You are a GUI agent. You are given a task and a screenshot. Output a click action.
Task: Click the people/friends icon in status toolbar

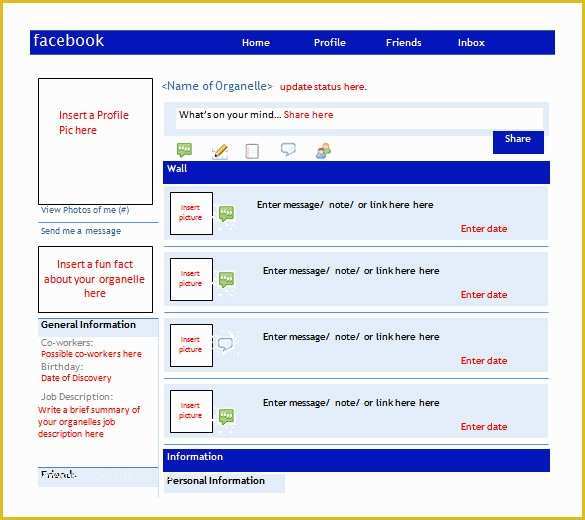323,151
